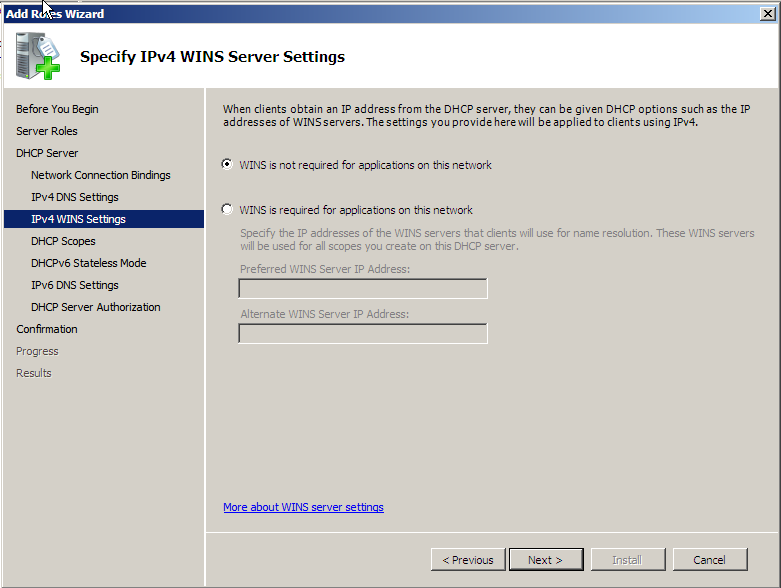Open Network Connection Bindings step
The height and width of the screenshot is (588, 781).
click(x=101, y=175)
